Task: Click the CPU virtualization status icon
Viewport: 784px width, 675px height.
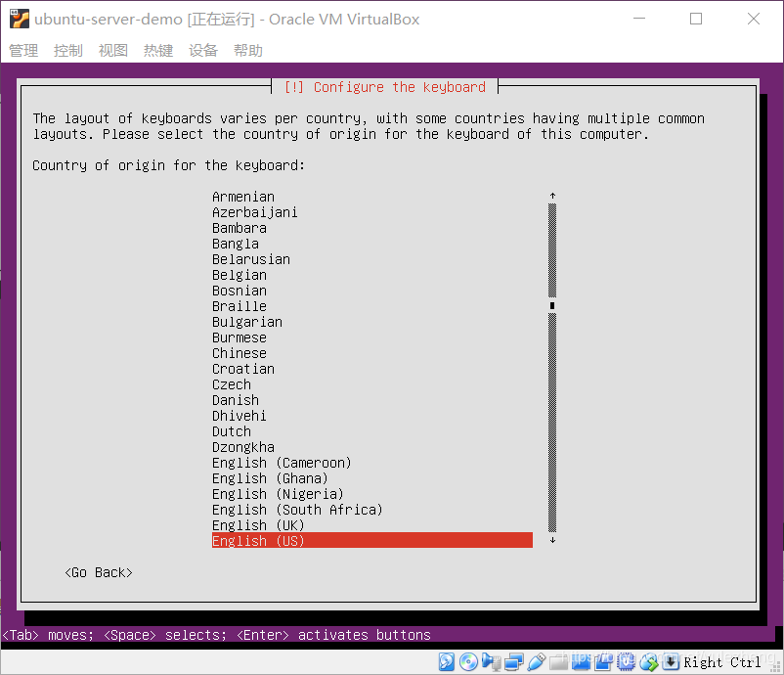Action: point(626,662)
